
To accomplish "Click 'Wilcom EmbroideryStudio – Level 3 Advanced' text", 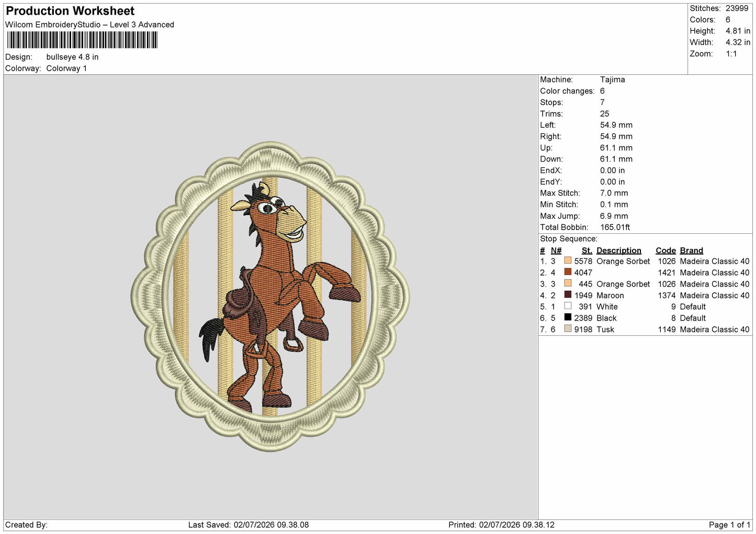I will [89, 25].
